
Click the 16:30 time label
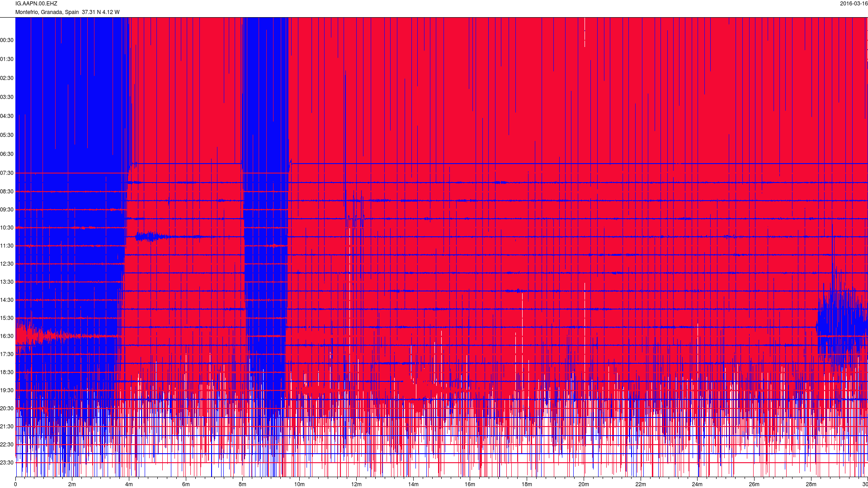7,336
